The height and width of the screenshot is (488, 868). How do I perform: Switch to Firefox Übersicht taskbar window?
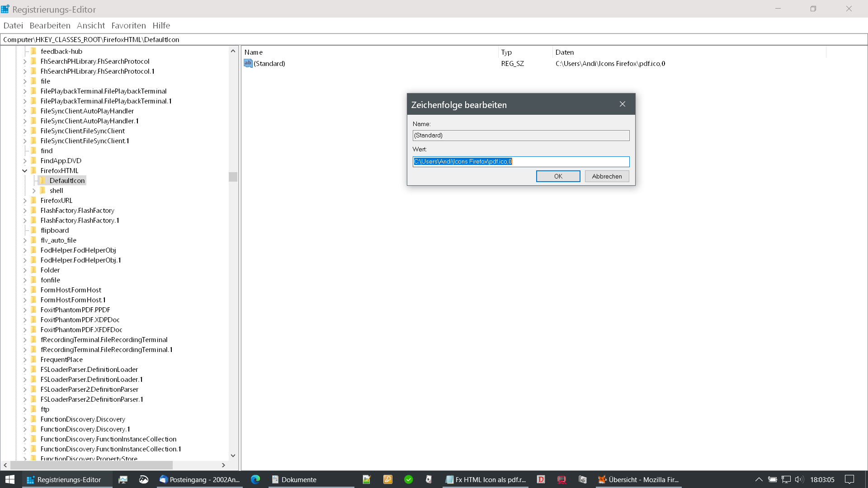pos(638,479)
